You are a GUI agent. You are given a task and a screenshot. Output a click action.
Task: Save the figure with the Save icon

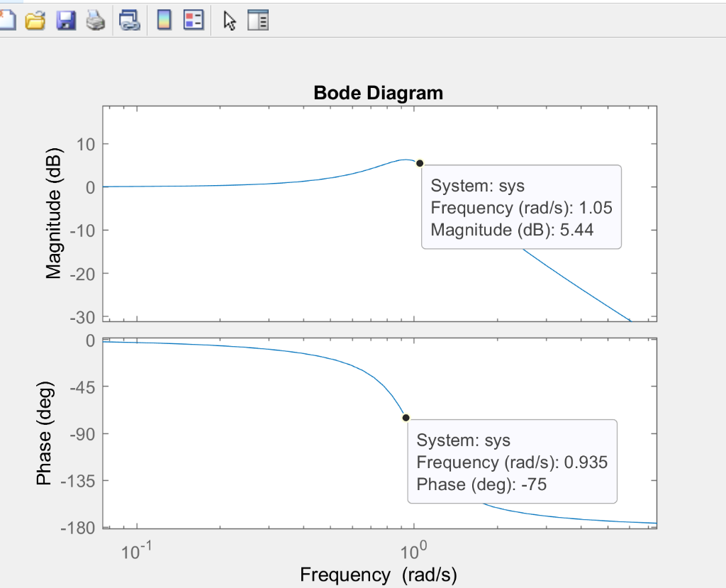pos(65,19)
